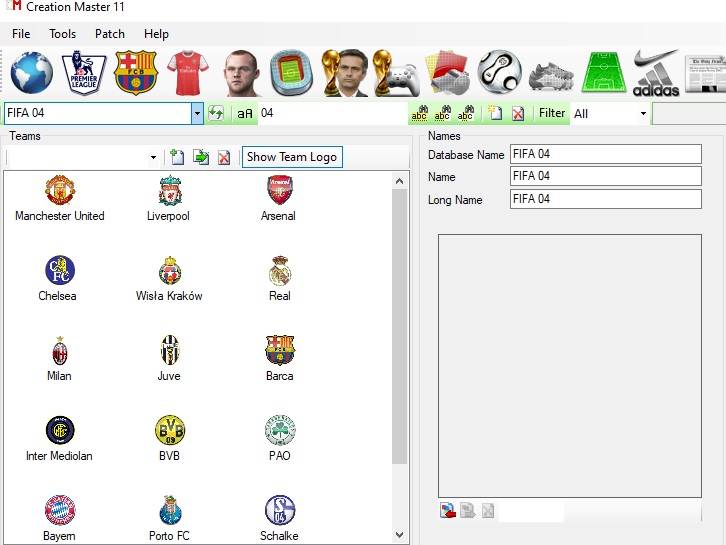Select the Bayern team
Image resolution: width=726 pixels, height=545 pixels.
pyautogui.click(x=59, y=519)
